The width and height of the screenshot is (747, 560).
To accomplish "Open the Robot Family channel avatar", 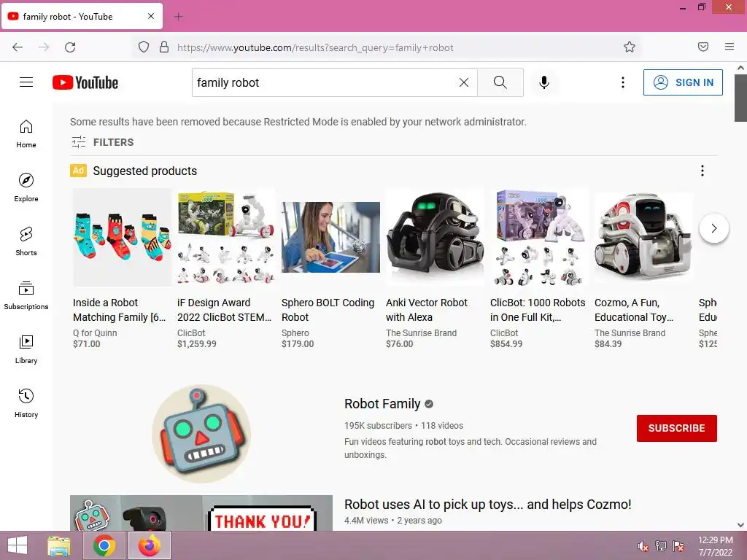I will click(201, 434).
